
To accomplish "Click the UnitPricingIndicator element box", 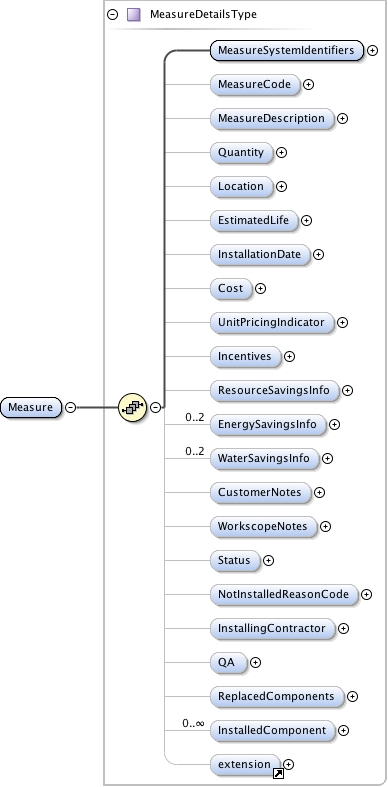I will tap(272, 322).
